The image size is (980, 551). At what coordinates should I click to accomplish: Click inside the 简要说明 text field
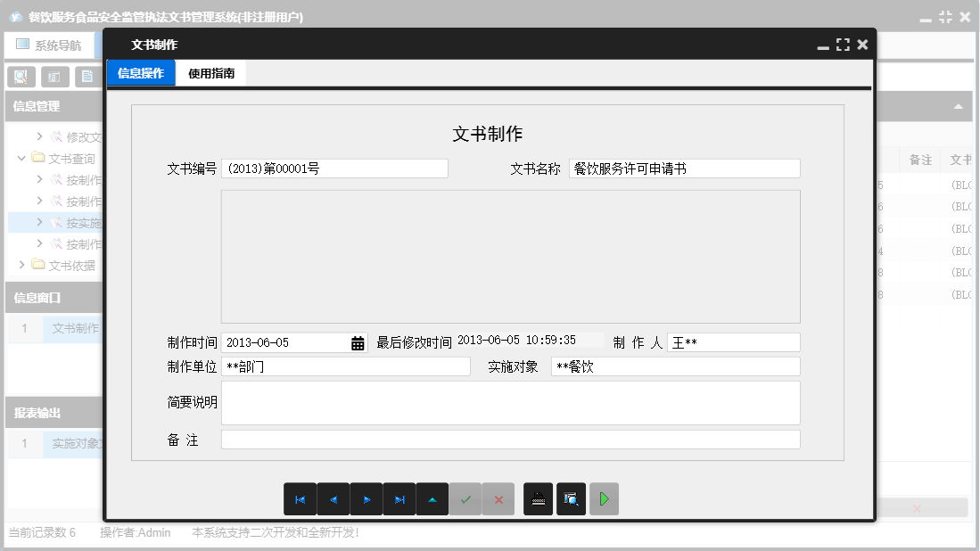pos(508,403)
